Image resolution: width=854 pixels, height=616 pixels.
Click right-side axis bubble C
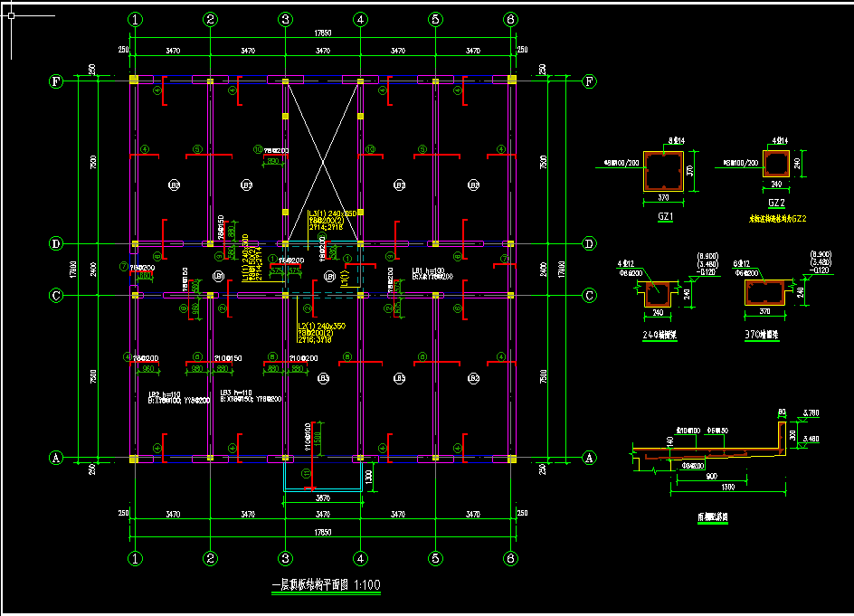point(589,296)
